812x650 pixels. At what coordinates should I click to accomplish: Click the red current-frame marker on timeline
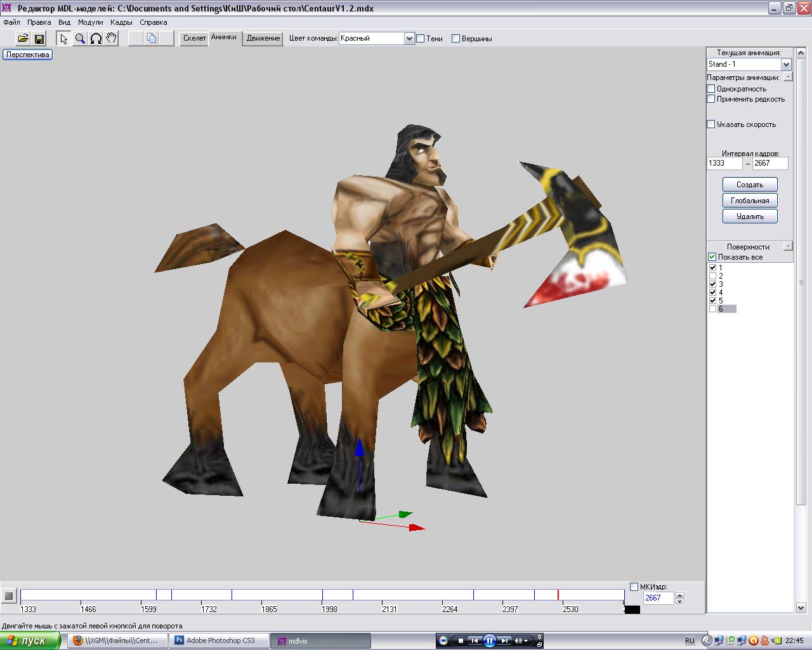(558, 595)
